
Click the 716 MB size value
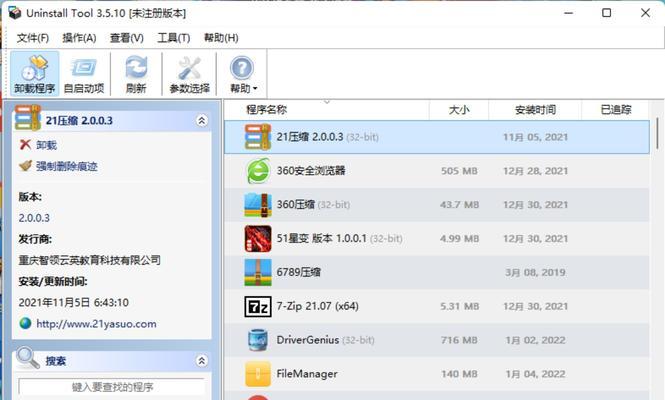point(459,340)
